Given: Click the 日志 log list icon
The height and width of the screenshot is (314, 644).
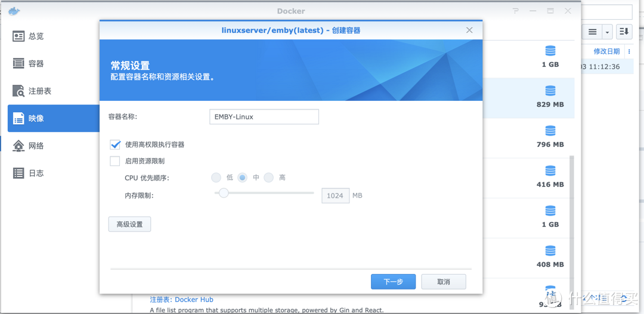Looking at the screenshot, I should (x=18, y=173).
